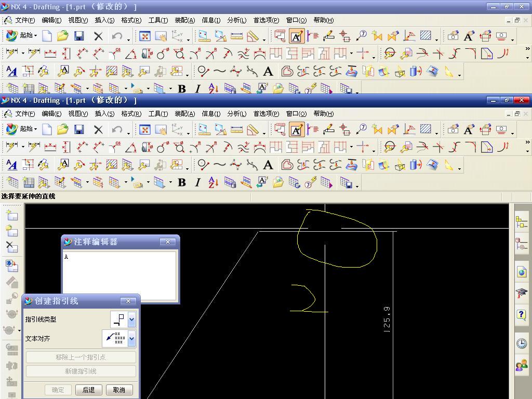The image size is (532, 399).
Task: Click the Save icon in lower NX window
Action: pyautogui.click(x=79, y=129)
